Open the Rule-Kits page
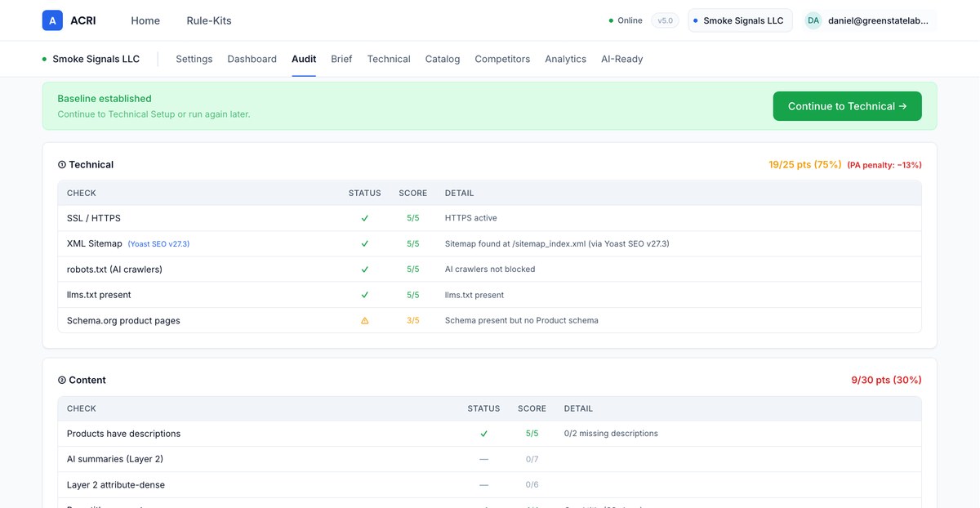Viewport: 980px width, 508px height. [x=209, y=20]
